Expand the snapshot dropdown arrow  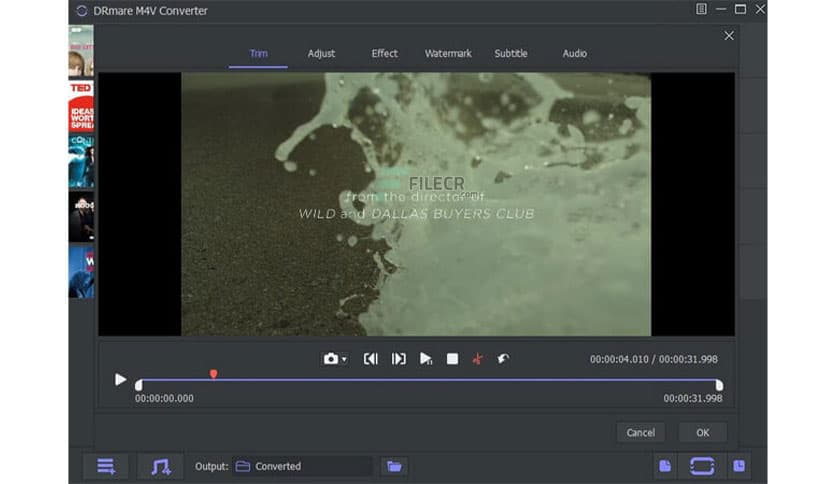pyautogui.click(x=344, y=360)
